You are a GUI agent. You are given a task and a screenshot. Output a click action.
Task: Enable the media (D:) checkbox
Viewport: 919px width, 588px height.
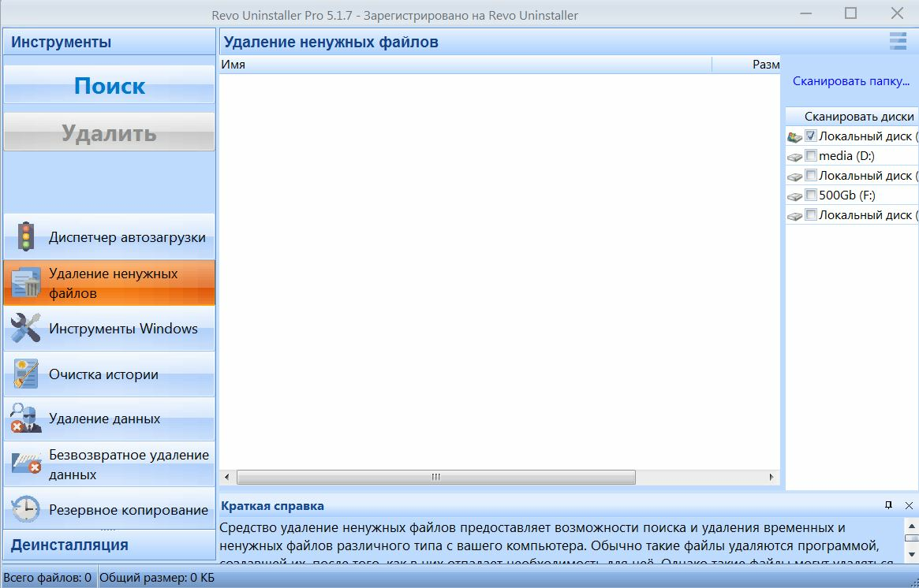click(x=811, y=155)
